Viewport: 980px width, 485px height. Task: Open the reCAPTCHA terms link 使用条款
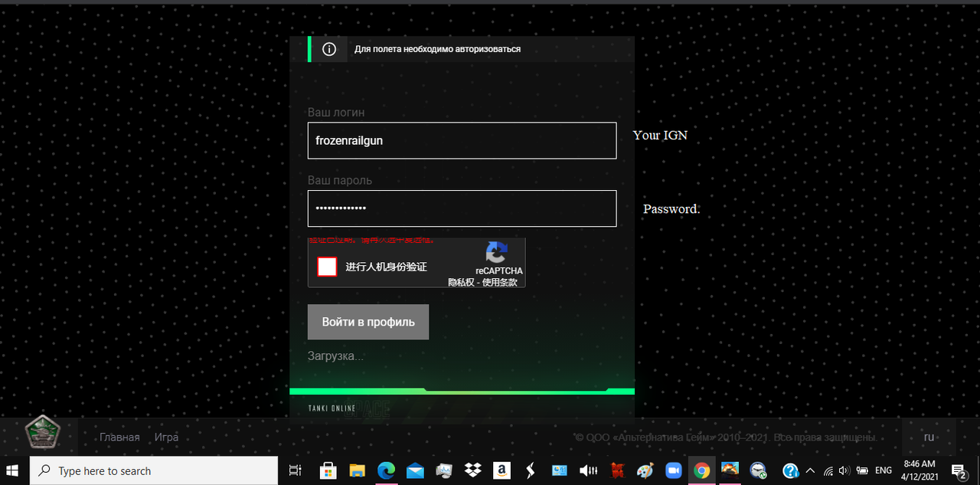[x=500, y=282]
